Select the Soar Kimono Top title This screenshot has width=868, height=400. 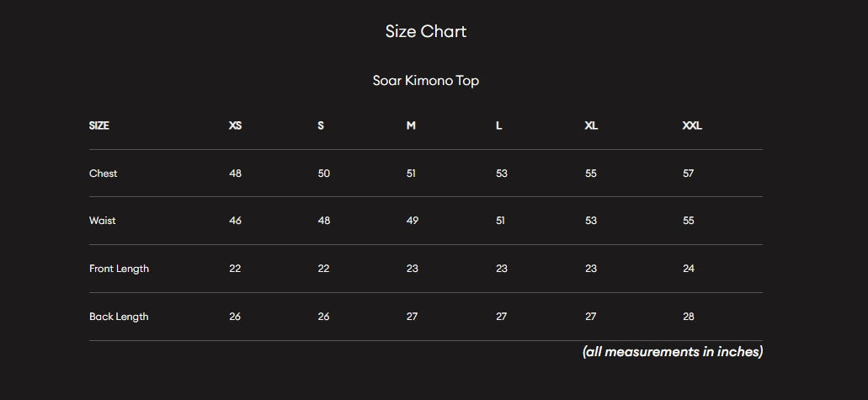(425, 81)
